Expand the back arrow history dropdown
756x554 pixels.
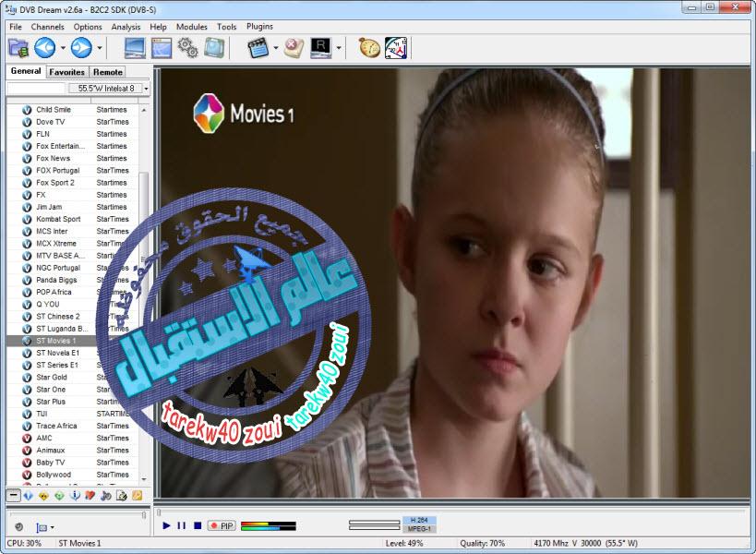63,48
